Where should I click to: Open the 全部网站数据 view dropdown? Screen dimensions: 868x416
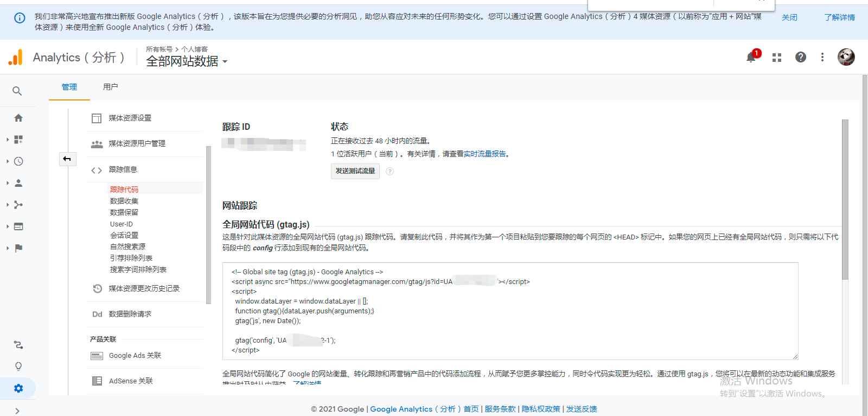click(x=187, y=61)
